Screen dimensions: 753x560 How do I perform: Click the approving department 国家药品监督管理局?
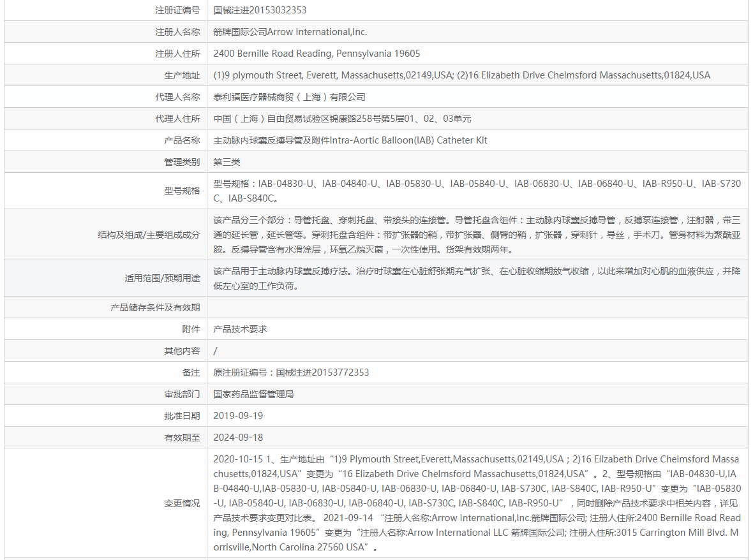253,394
